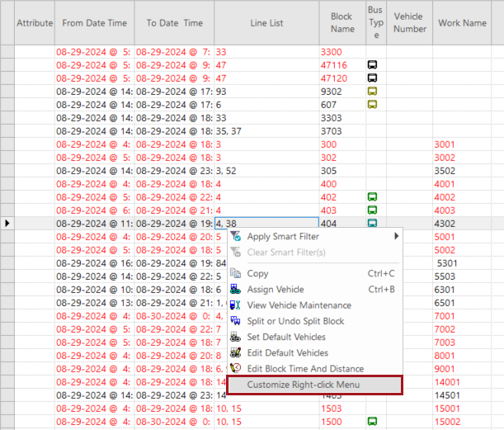Click the Copy icon in the context menu
Screen dimensions: 504x430
click(237, 273)
